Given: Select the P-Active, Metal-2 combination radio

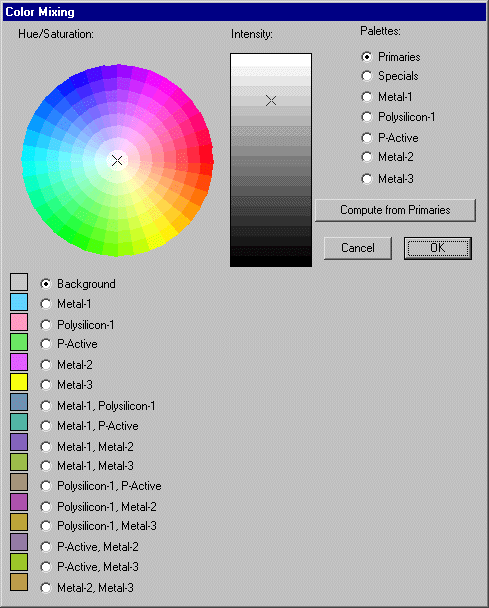Looking at the screenshot, I should pyautogui.click(x=46, y=547).
